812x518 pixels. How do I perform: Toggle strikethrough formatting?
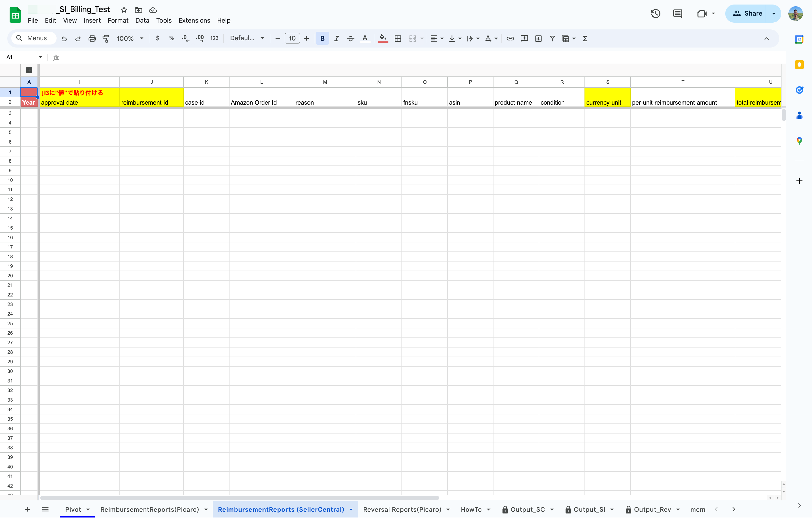point(351,38)
